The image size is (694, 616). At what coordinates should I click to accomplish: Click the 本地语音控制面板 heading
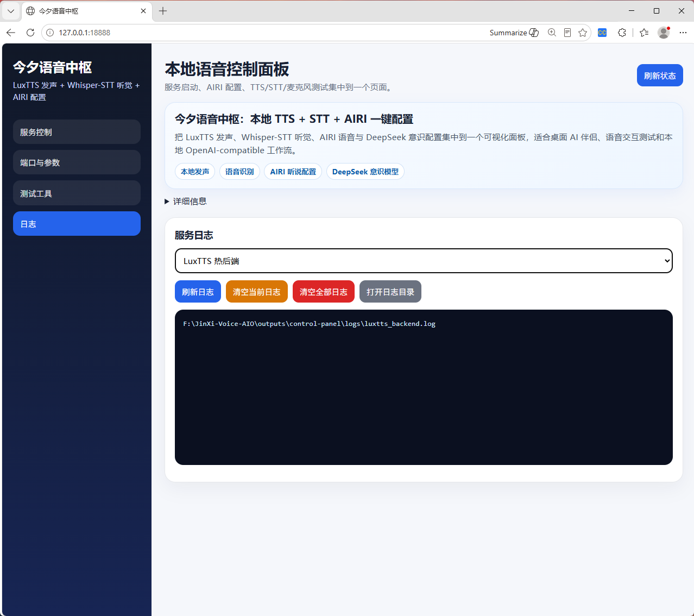(x=227, y=70)
